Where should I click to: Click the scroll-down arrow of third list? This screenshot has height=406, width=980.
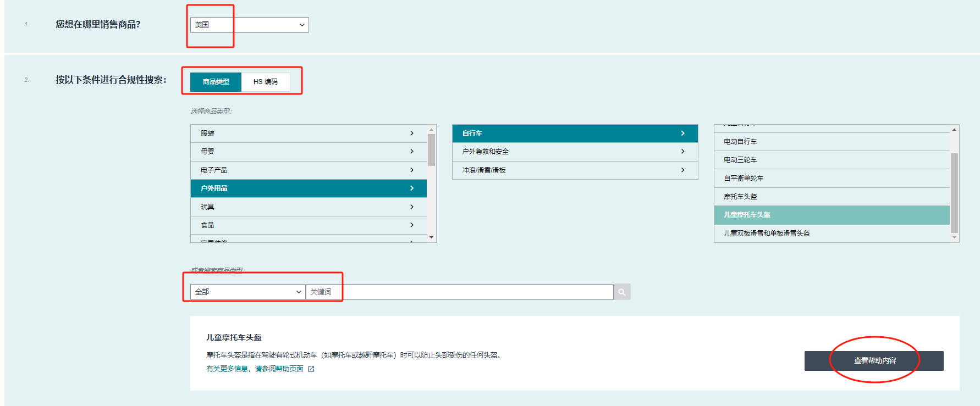955,238
